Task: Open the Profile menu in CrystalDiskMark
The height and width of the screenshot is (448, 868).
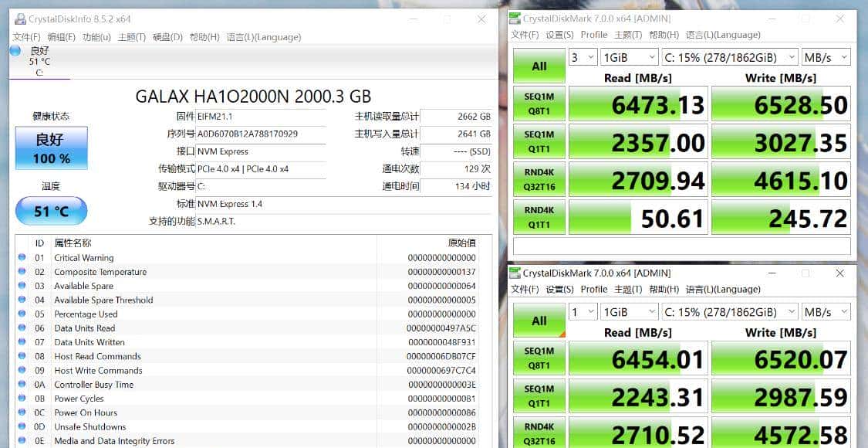Action: click(594, 35)
